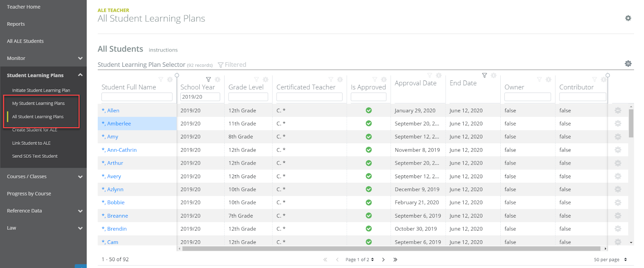Image resolution: width=644 pixels, height=268 pixels.
Task: Open the School Year column filter
Action: point(208,80)
